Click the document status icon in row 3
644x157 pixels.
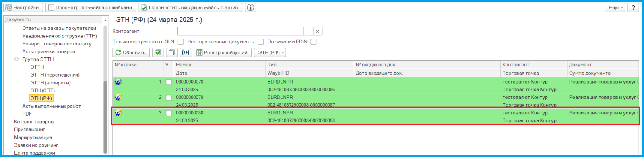(x=118, y=113)
